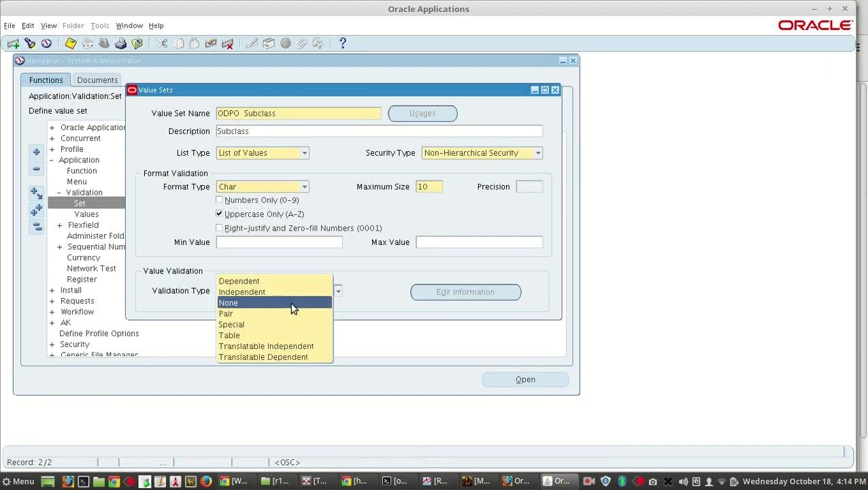Image resolution: width=868 pixels, height=490 pixels.
Task: Open the View menu
Action: point(49,26)
